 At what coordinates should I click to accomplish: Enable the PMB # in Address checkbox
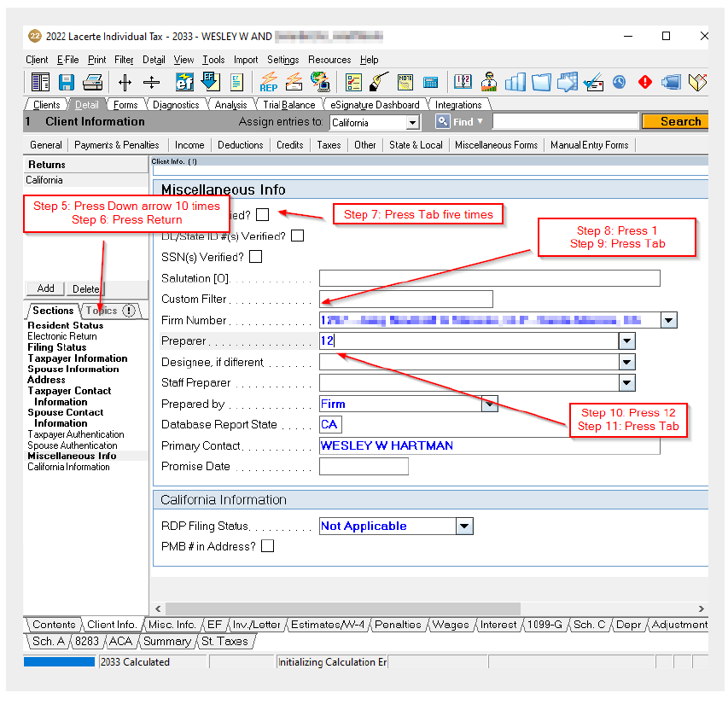pyautogui.click(x=268, y=546)
